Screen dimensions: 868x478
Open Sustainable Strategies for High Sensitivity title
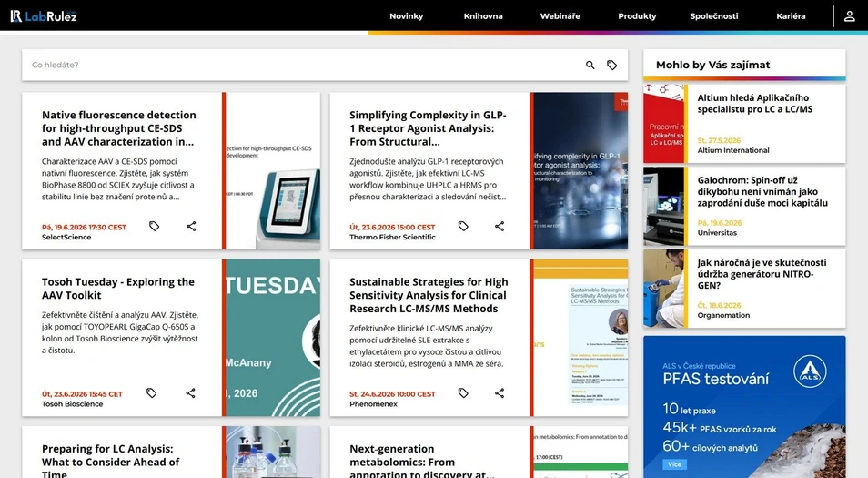pyautogui.click(x=429, y=295)
